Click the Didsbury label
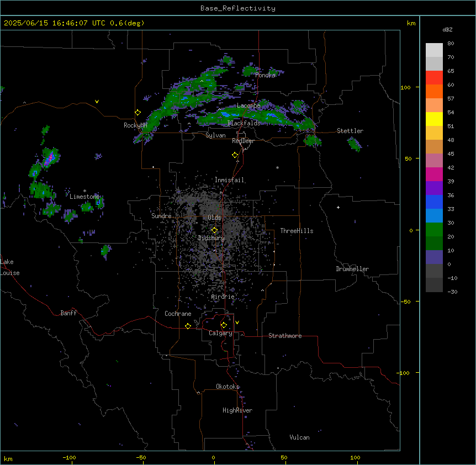Image resolution: width=476 pixels, height=465 pixels. [x=211, y=238]
